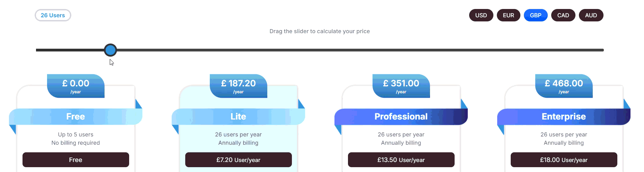The image size is (644, 172).
Task: Select USD currency option
Action: coord(481,15)
